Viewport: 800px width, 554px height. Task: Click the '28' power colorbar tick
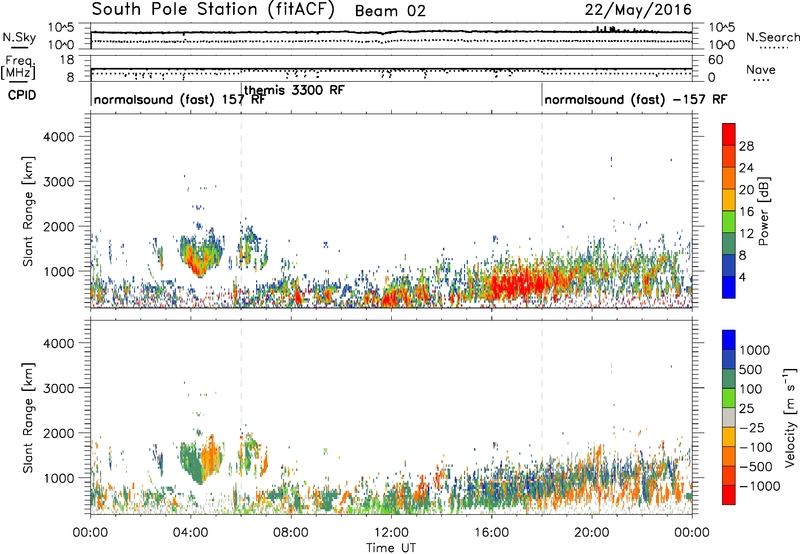click(x=746, y=146)
